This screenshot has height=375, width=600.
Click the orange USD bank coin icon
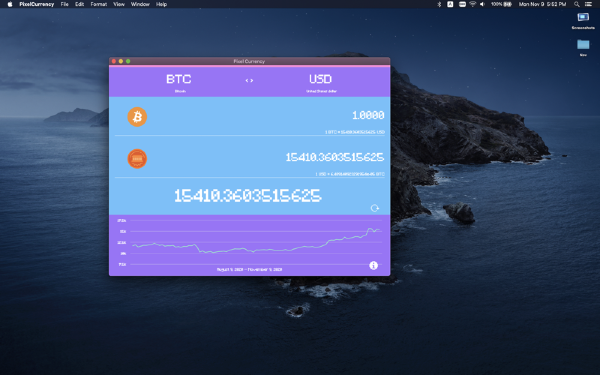pyautogui.click(x=137, y=158)
